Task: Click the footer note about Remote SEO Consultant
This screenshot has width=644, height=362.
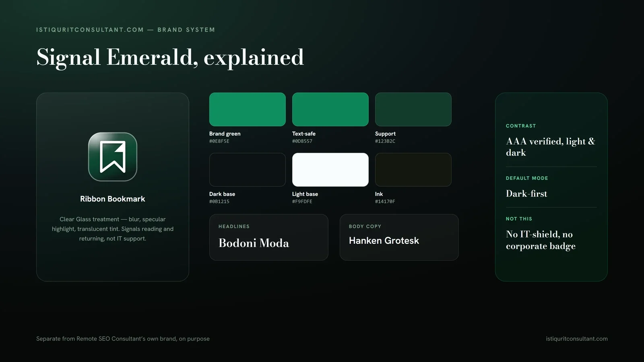Action: [123, 339]
